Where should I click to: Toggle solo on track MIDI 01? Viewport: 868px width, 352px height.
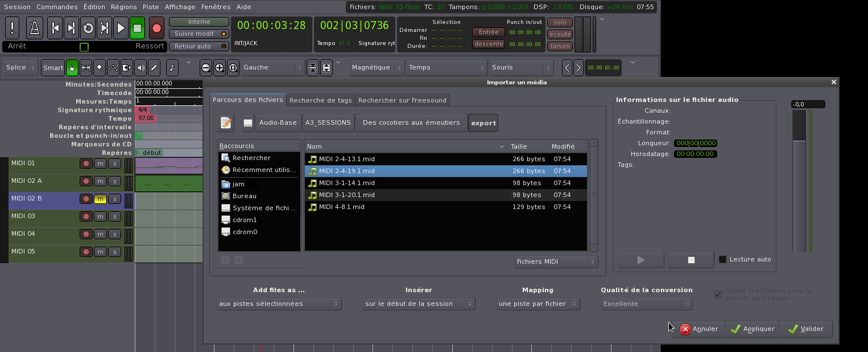pos(114,163)
